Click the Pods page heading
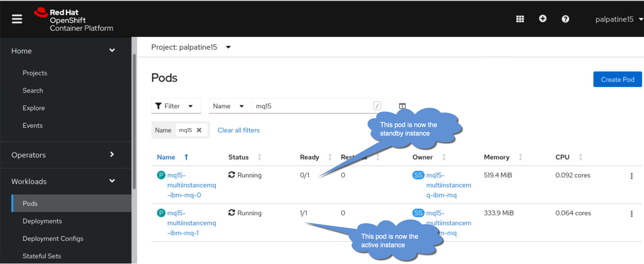644x264 pixels. click(x=164, y=78)
